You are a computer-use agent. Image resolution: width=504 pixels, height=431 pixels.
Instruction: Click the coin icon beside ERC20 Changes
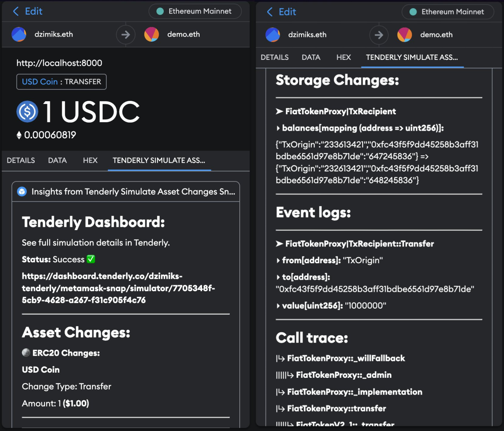coord(26,353)
